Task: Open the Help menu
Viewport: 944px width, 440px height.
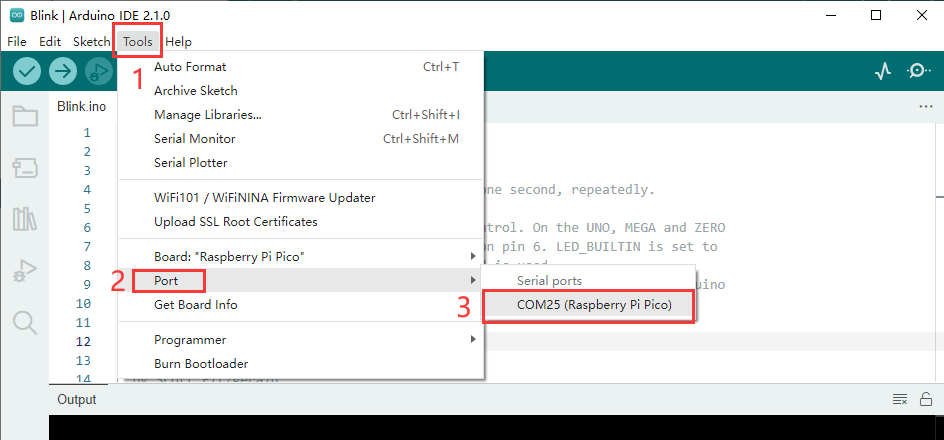Action: pyautogui.click(x=178, y=42)
